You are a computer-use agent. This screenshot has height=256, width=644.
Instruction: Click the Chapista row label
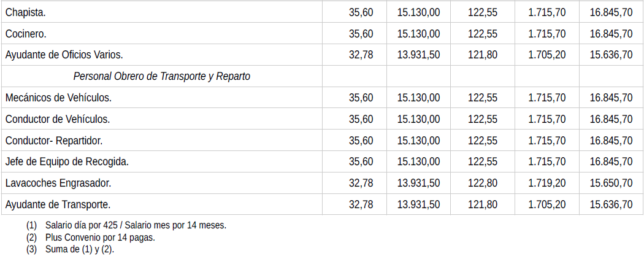pos(25,12)
